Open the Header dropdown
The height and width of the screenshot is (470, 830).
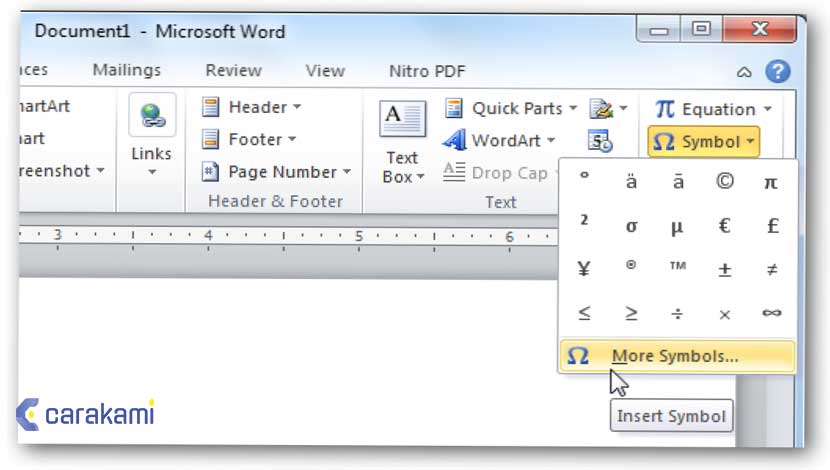[251, 107]
